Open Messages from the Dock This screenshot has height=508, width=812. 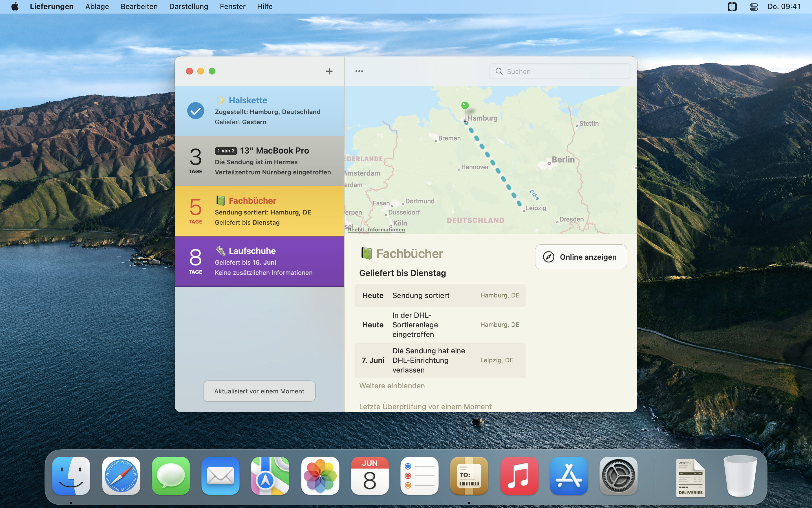171,476
